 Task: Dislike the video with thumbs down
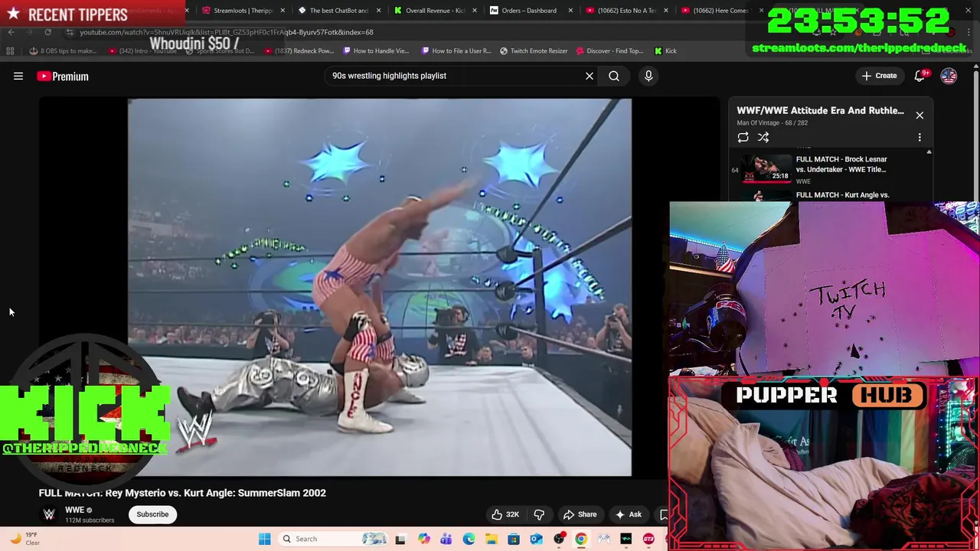point(539,514)
